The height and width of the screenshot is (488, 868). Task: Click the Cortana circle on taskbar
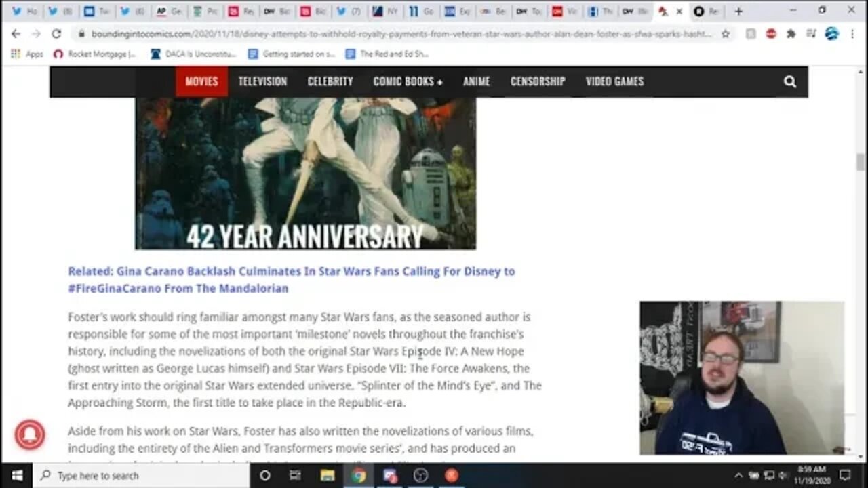(x=265, y=475)
